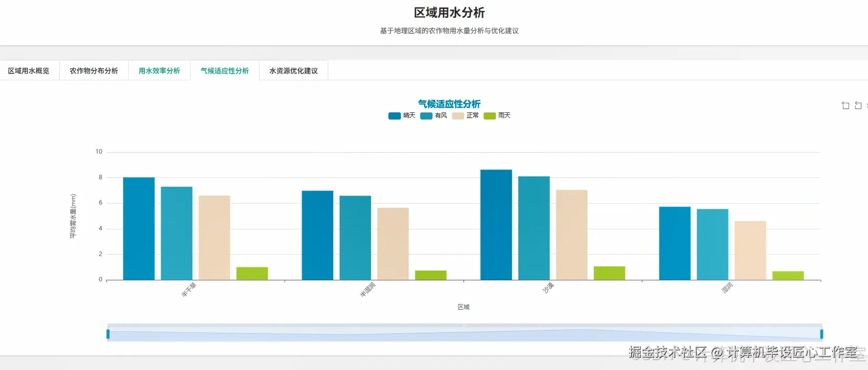
Task: Open the 水资源优化建议 tab
Action: point(294,71)
